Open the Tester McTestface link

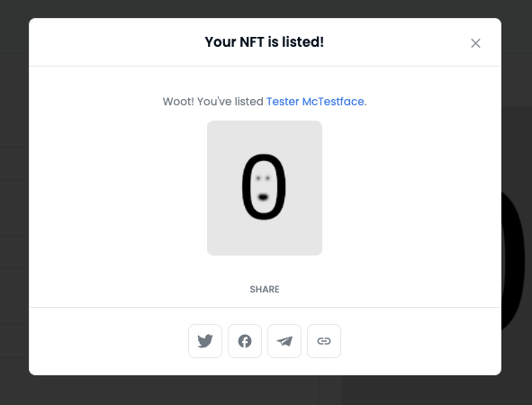[315, 102]
